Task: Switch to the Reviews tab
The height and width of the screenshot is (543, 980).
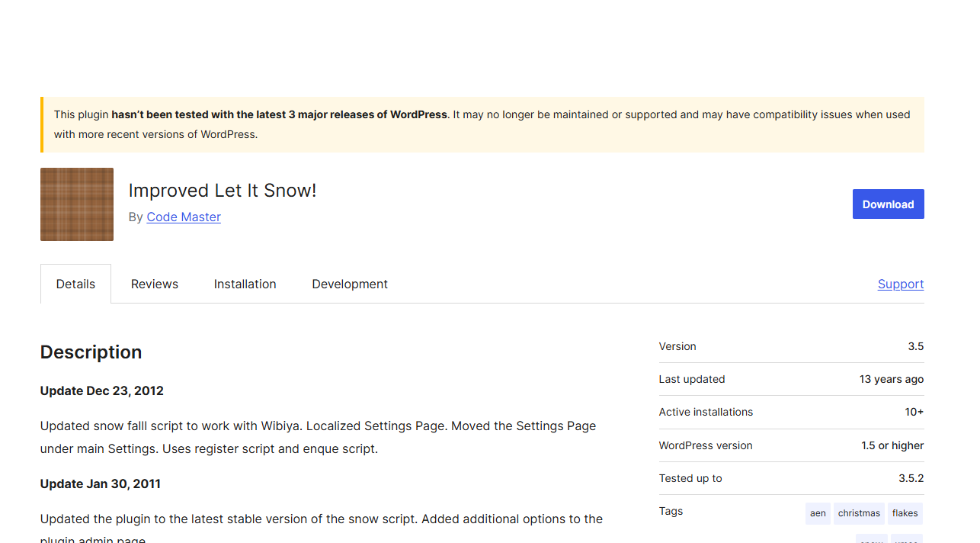Action: (x=154, y=284)
